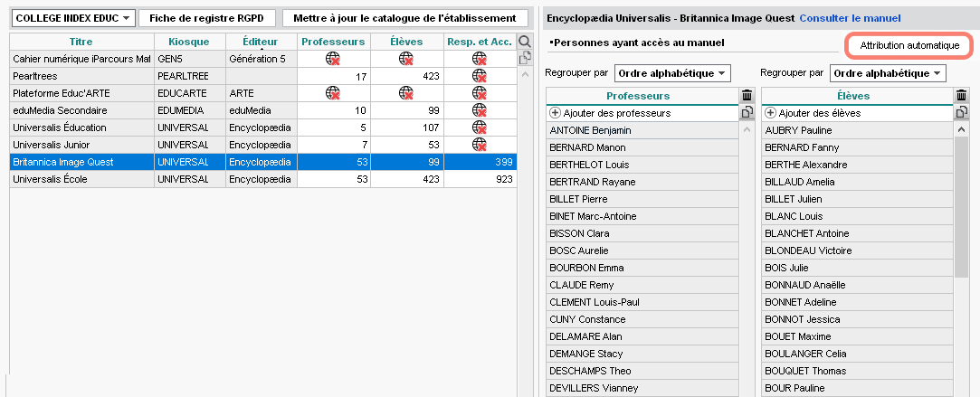
Task: Click blocked globe in Educ'ARTE Resp. cell
Action: point(480,93)
